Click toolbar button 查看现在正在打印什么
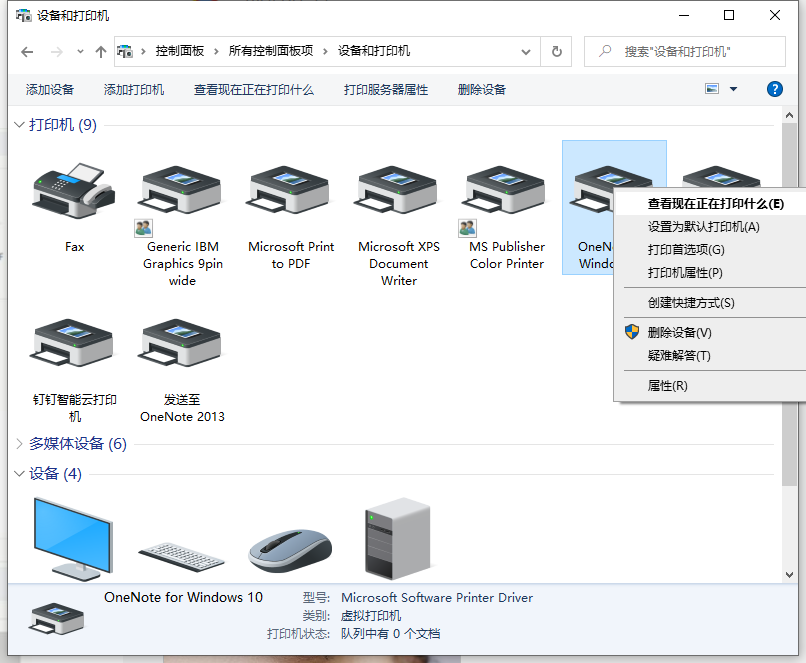This screenshot has width=806, height=663. coord(253,89)
